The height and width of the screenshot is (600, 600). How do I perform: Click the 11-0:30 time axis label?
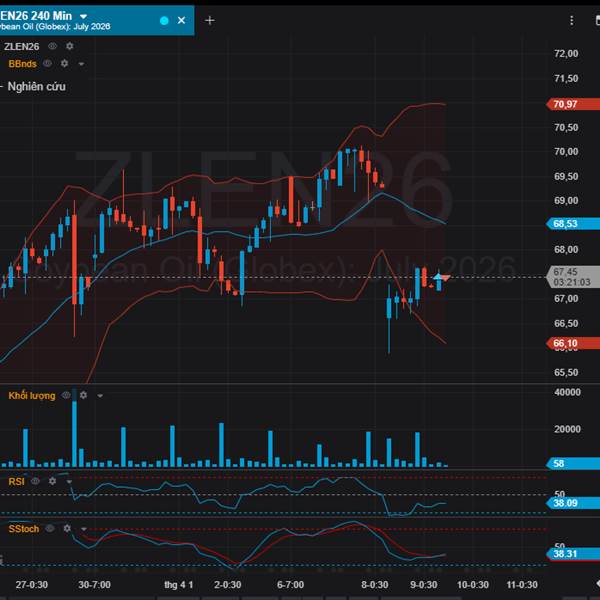(x=522, y=585)
